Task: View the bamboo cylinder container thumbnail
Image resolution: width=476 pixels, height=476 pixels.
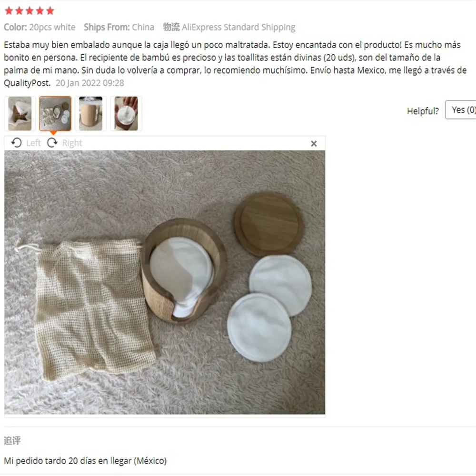Action: tap(90, 114)
